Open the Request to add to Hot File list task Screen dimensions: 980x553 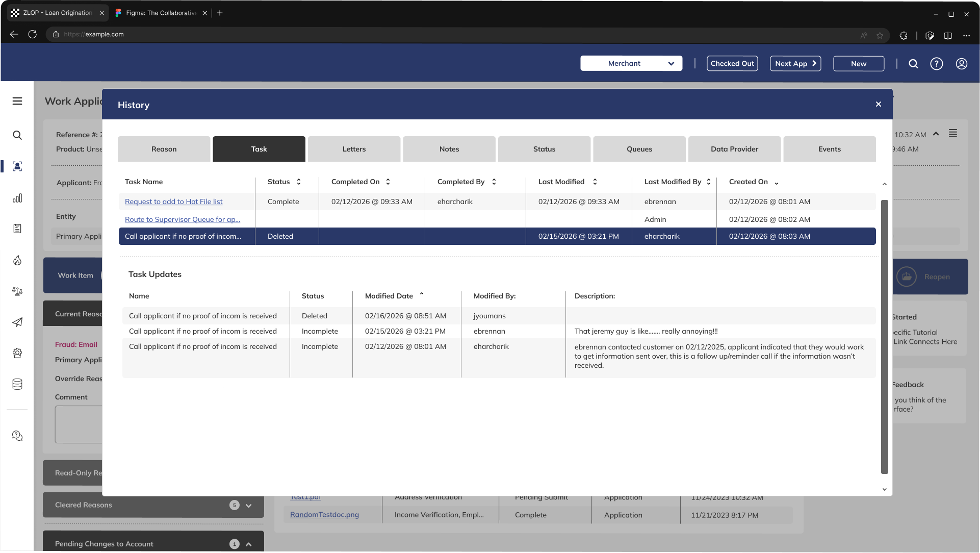coord(174,202)
